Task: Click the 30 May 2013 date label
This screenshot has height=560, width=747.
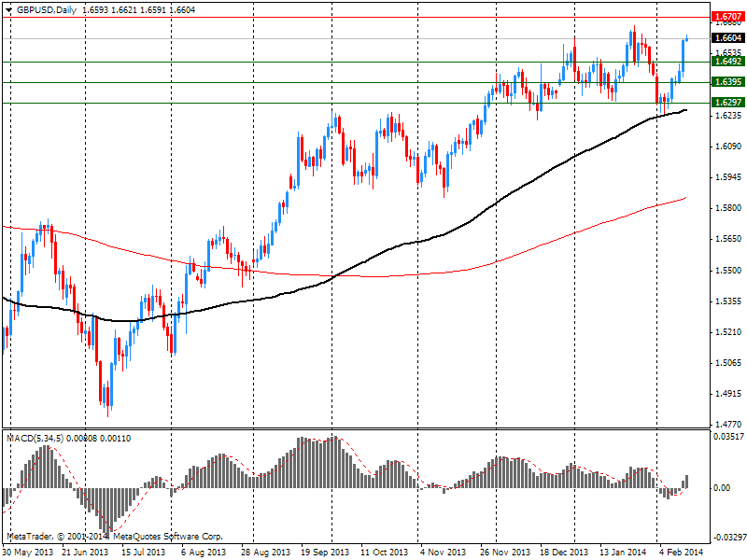Action: click(x=28, y=552)
